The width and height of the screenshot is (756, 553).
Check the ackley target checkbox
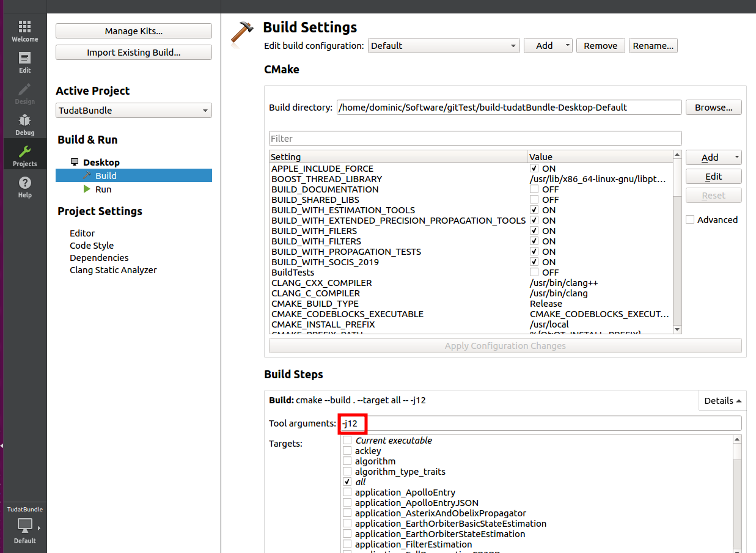[x=347, y=451]
